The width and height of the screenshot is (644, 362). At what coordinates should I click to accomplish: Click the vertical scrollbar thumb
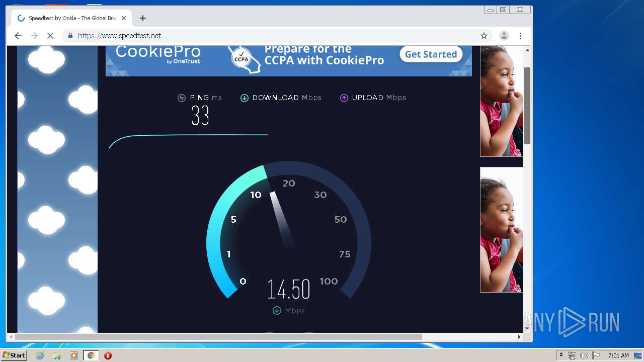(x=527, y=106)
